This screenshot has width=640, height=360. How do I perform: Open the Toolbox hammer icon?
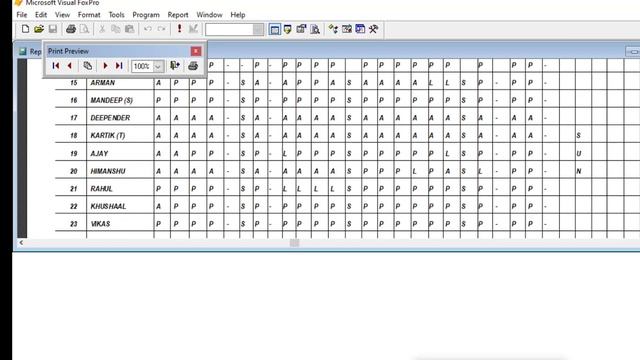pyautogui.click(x=373, y=29)
